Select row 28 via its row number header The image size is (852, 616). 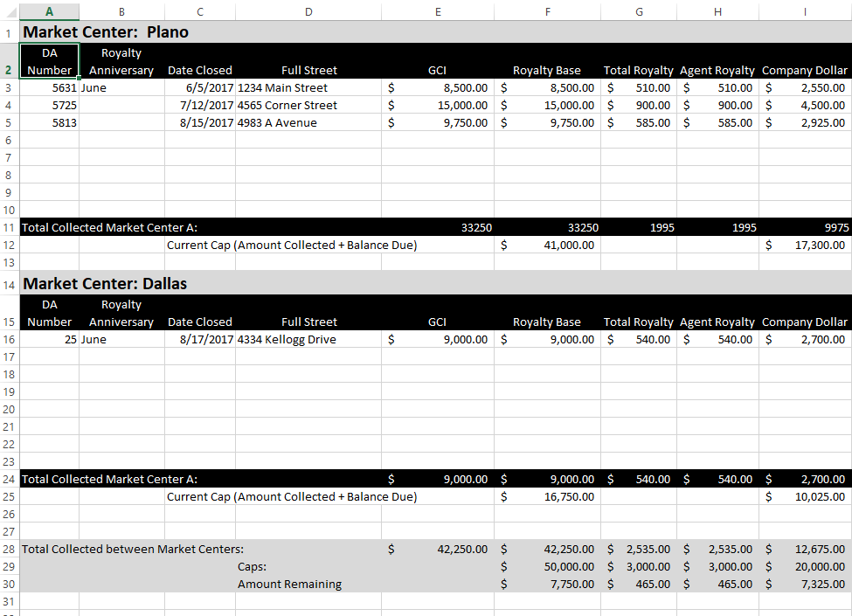tap(8, 549)
